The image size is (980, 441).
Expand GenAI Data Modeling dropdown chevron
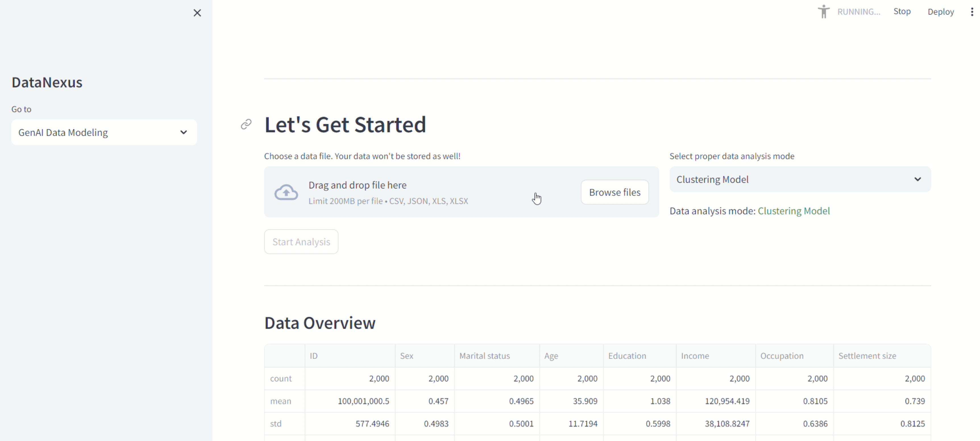183,132
